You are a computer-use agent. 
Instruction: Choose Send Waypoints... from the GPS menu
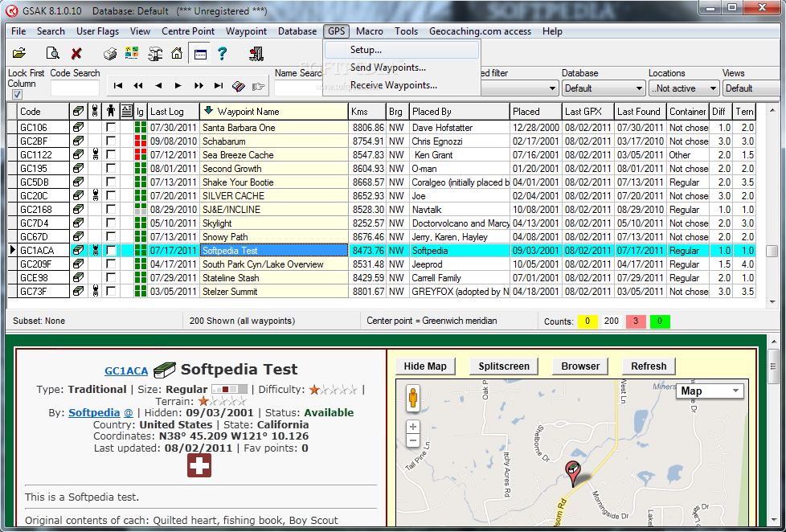click(x=402, y=68)
